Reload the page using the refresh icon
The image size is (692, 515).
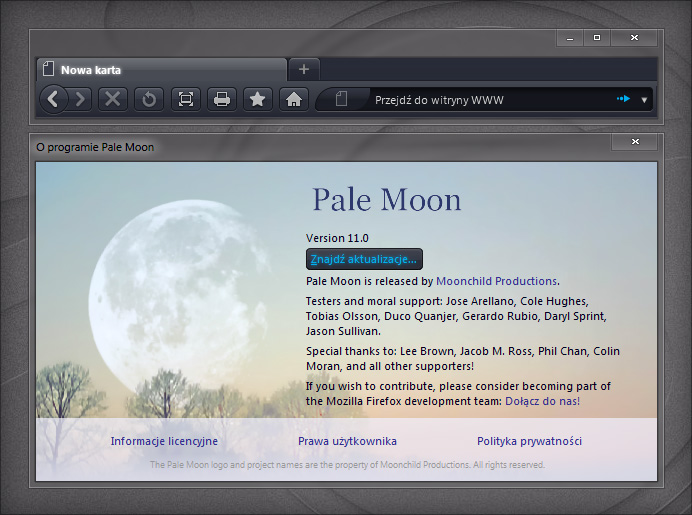coord(149,99)
